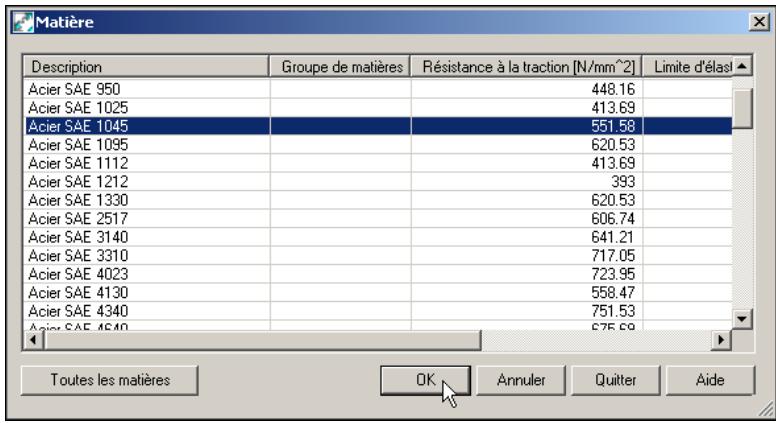Image resolution: width=776 pixels, height=423 pixels.
Task: Select the Acier SAE 1212 row
Action: 378,182
